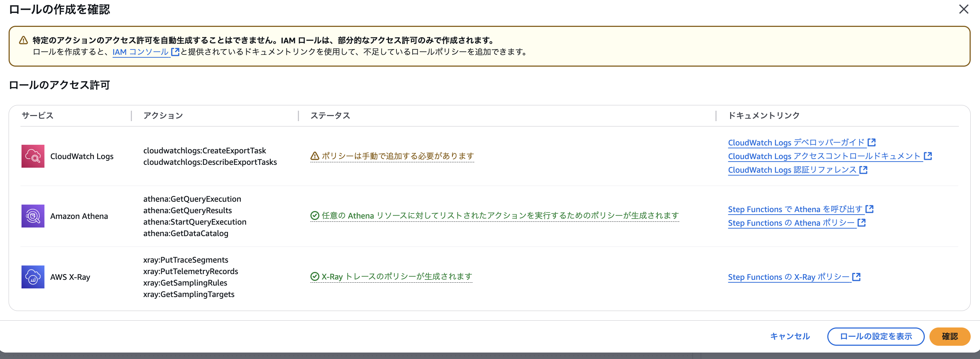Close the role creation confirmation dialog
The height and width of the screenshot is (359, 980).
(963, 9)
